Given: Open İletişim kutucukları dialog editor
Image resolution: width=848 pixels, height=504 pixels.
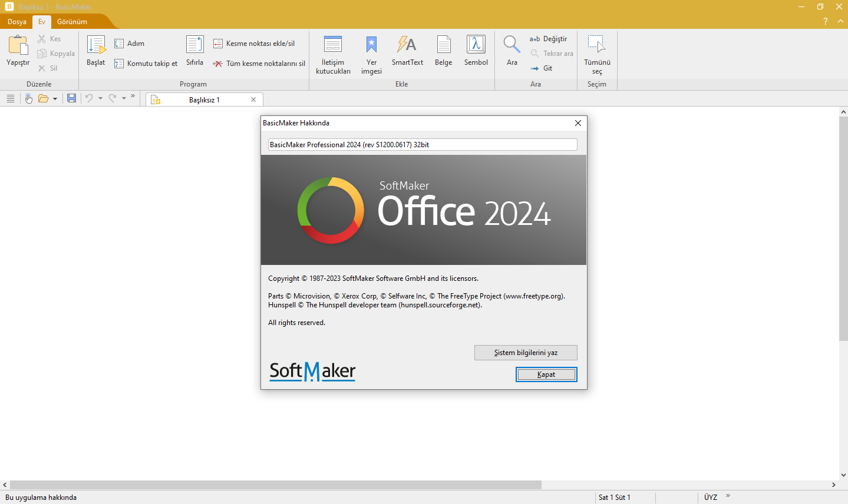Looking at the screenshot, I should point(333,55).
